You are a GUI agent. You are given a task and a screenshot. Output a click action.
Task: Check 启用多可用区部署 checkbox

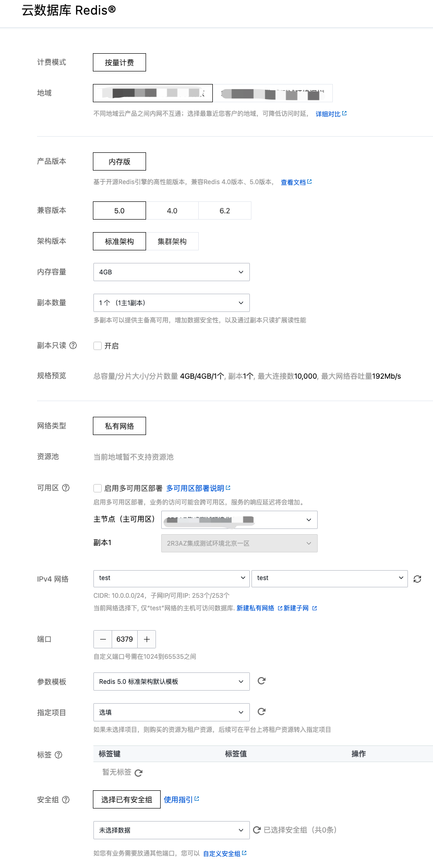(98, 488)
